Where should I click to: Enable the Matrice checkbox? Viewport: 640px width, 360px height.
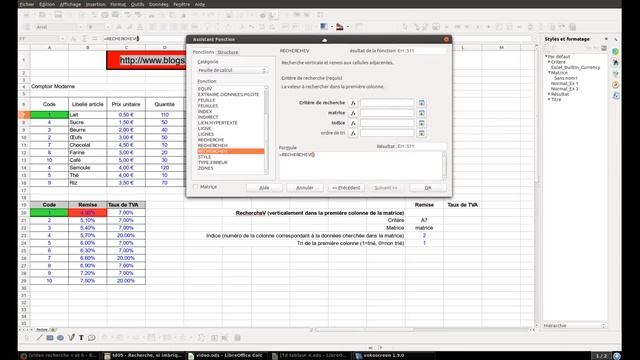[196, 187]
